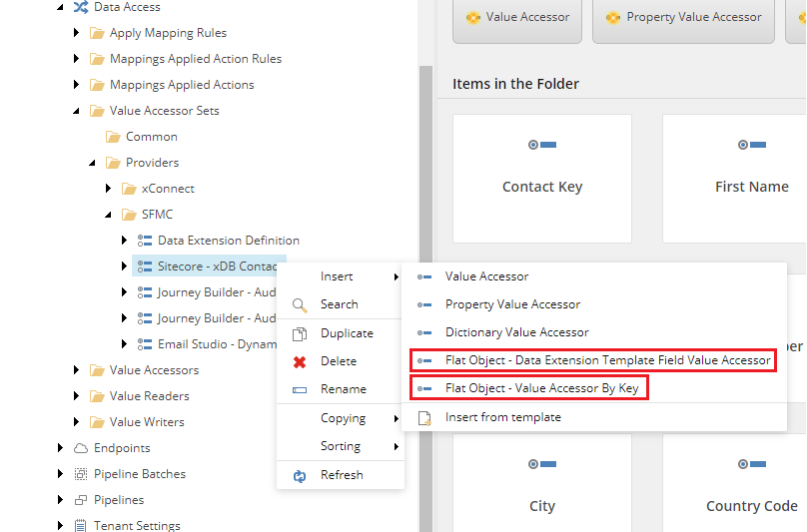Screen dimensions: 807x532
Task: Click the Providers folder icon
Action: point(113,163)
